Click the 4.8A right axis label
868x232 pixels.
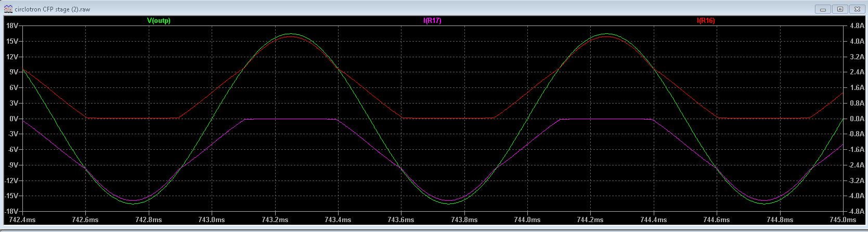(x=857, y=25)
